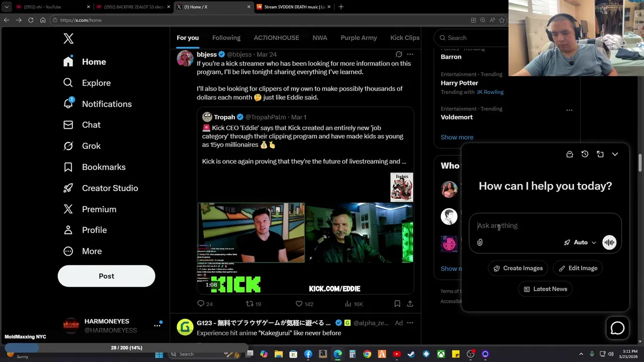The width and height of the screenshot is (644, 362).
Task: Open JK Rowling trending link
Action: click(490, 92)
